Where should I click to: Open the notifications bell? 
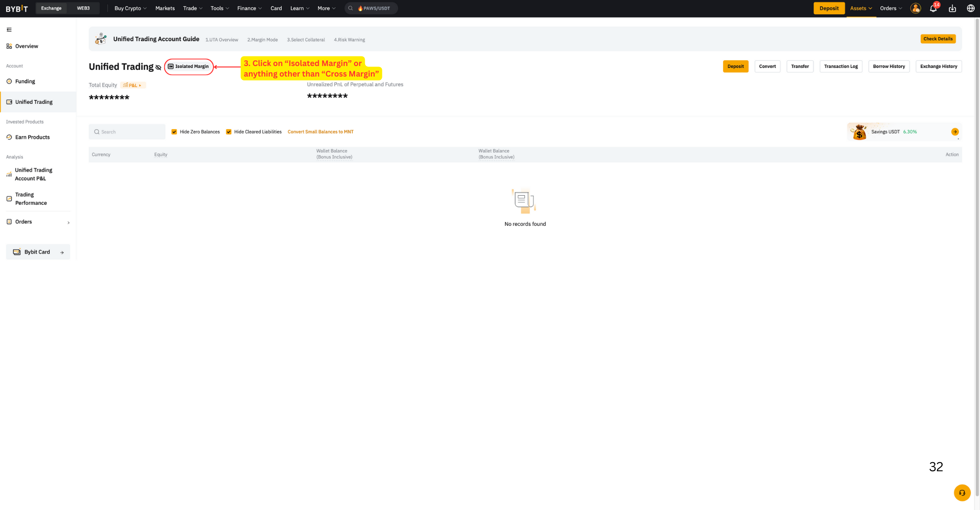[x=933, y=8]
